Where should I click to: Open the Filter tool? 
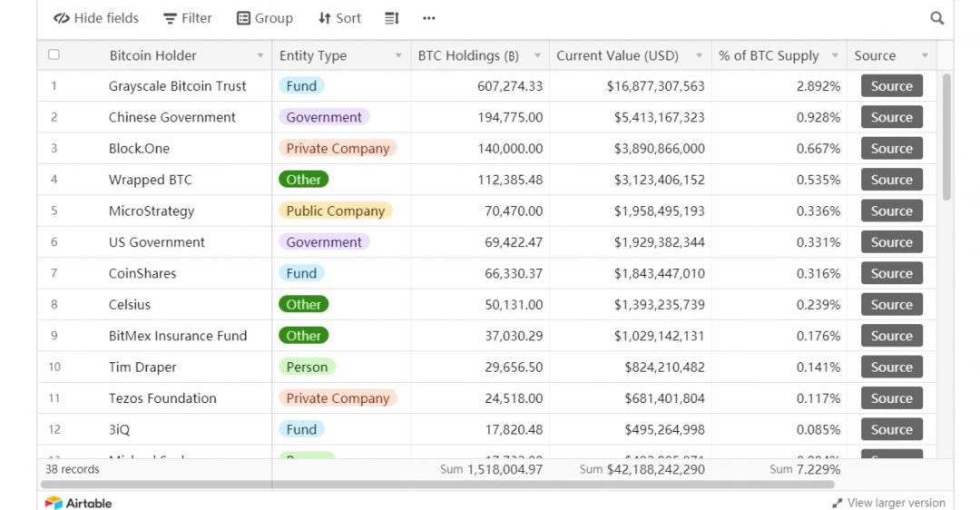[x=187, y=18]
